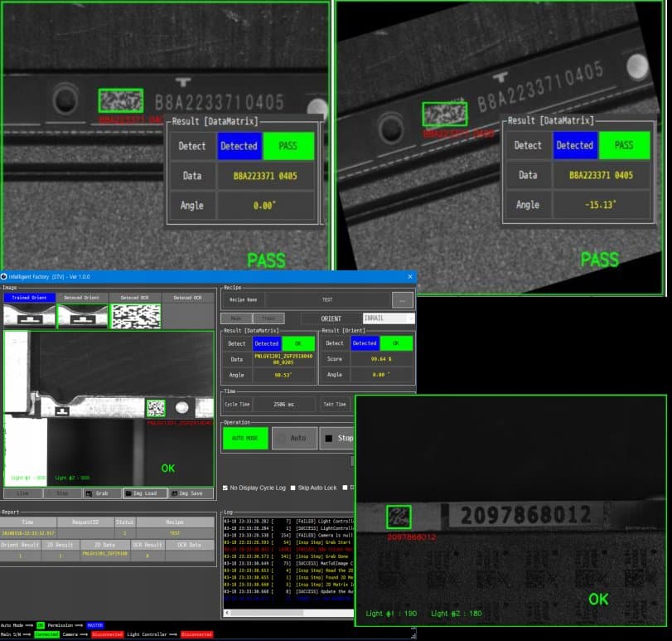The height and width of the screenshot is (641, 672).
Task: Click the DataMatrix code thumbnail image
Action: coord(135,317)
